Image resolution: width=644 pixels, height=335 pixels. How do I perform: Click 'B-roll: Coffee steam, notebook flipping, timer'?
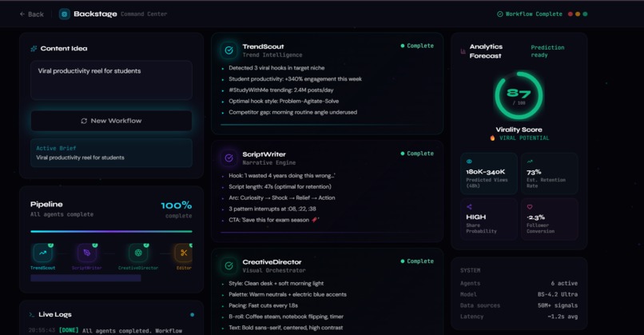point(286,317)
